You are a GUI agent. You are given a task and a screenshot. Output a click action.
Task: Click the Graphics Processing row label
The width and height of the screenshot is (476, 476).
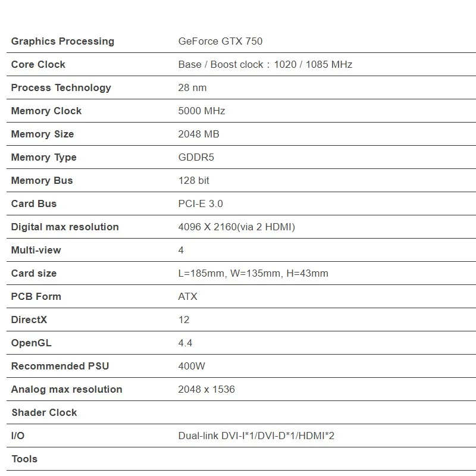62,41
